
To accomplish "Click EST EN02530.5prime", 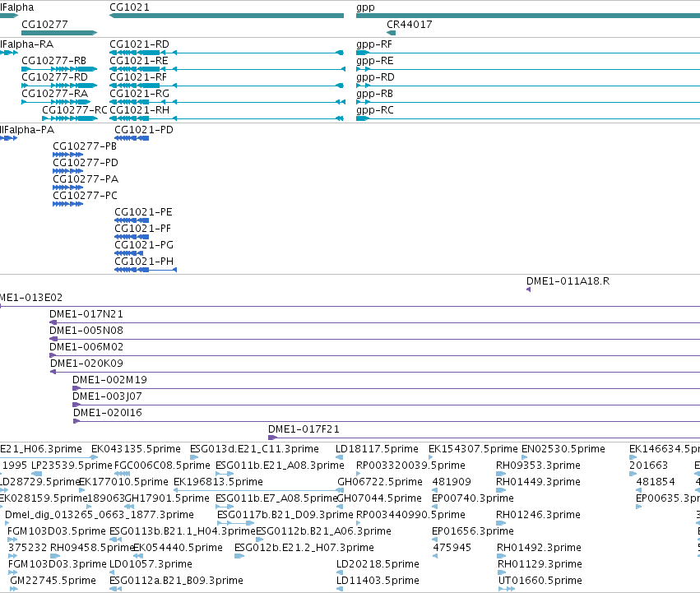I will coord(525,457).
